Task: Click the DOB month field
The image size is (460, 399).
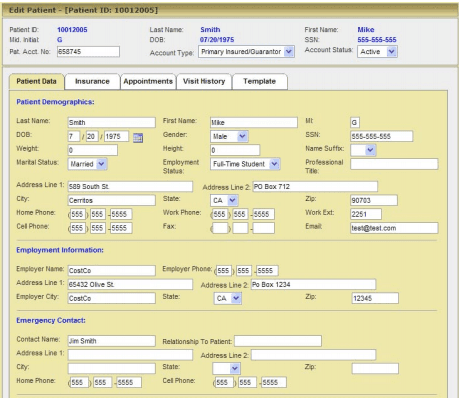Action: click(x=74, y=136)
